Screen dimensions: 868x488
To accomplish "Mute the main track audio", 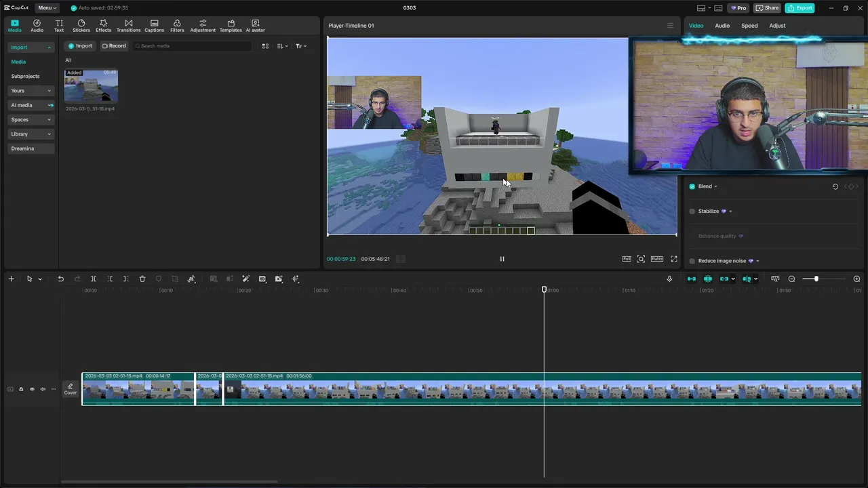I will click(x=43, y=389).
